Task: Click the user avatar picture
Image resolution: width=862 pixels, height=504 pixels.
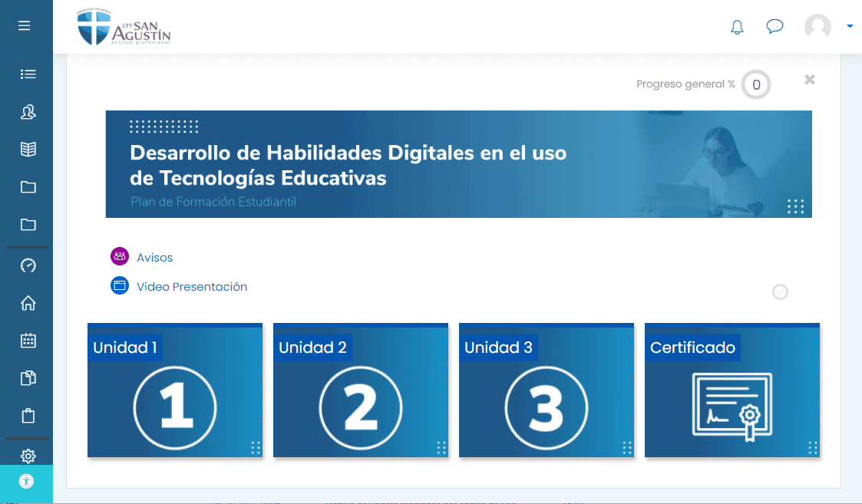Action: tap(817, 27)
